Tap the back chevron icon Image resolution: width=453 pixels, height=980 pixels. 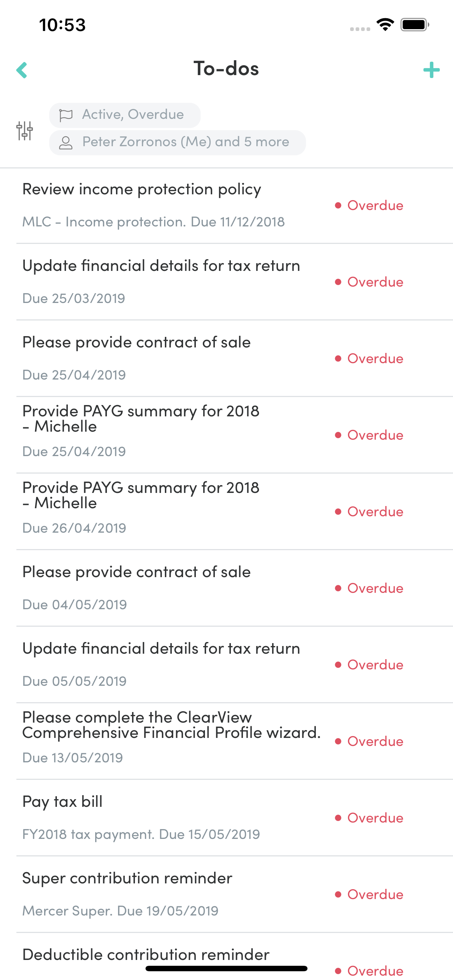pos(22,70)
